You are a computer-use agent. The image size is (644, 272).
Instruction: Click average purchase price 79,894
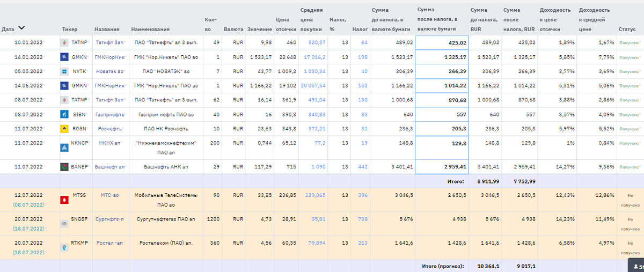tap(316, 242)
